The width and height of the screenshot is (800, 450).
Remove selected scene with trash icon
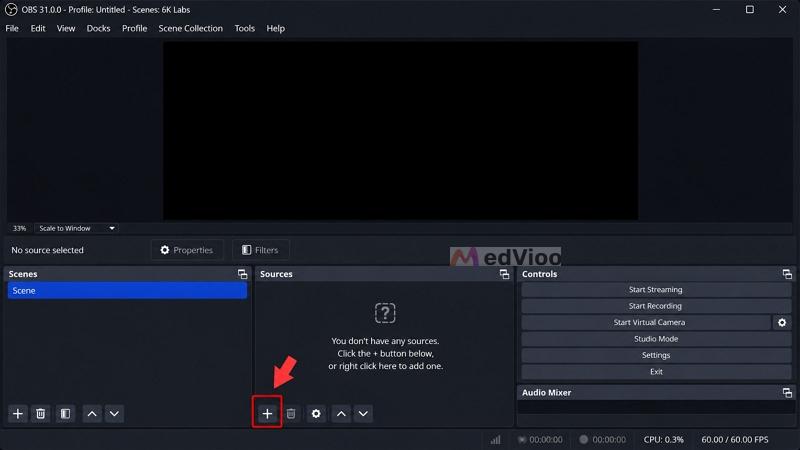(x=40, y=414)
